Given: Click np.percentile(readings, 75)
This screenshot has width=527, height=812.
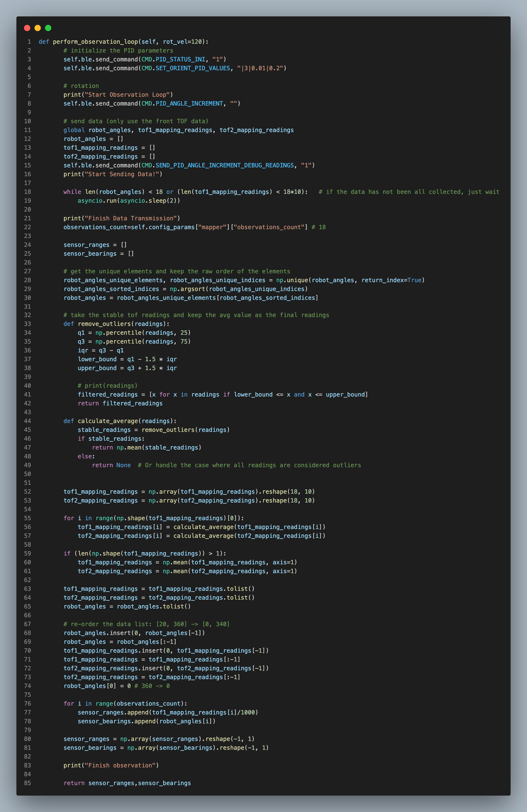Looking at the screenshot, I should point(143,341).
